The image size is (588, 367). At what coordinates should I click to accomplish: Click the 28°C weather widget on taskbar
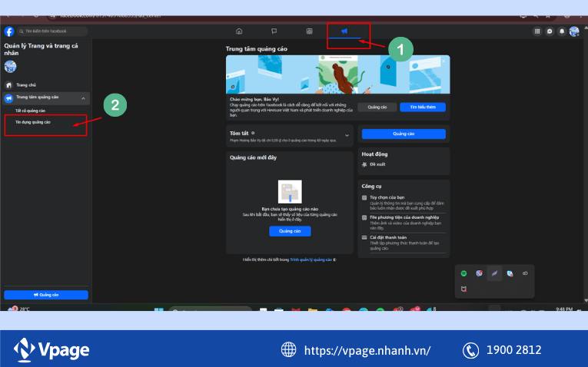tap(19, 309)
